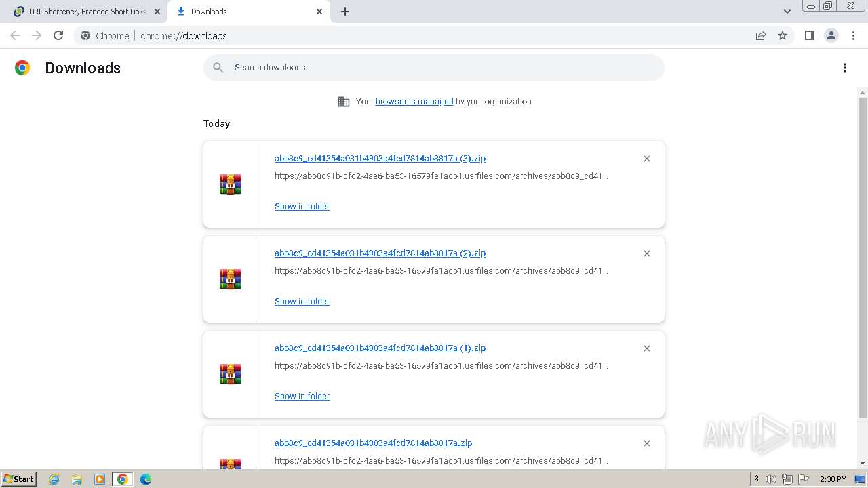Image resolution: width=868 pixels, height=488 pixels.
Task: Close the Downloads tab
Action: tap(319, 12)
